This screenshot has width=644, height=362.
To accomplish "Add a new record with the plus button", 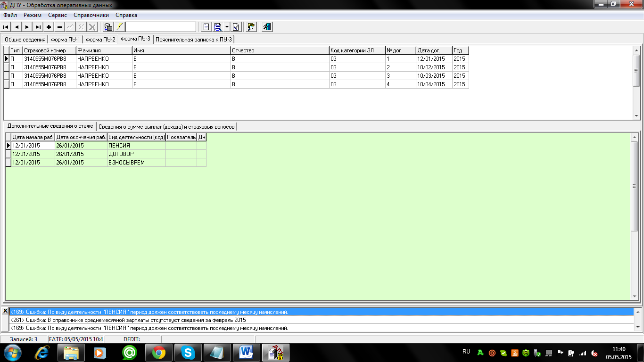I will tap(49, 27).
